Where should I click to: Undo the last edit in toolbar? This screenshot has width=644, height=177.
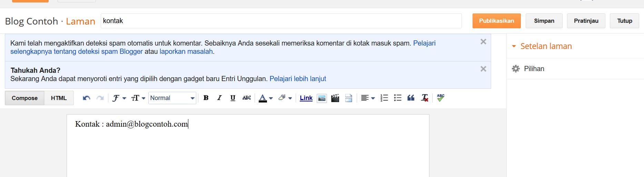click(87, 98)
